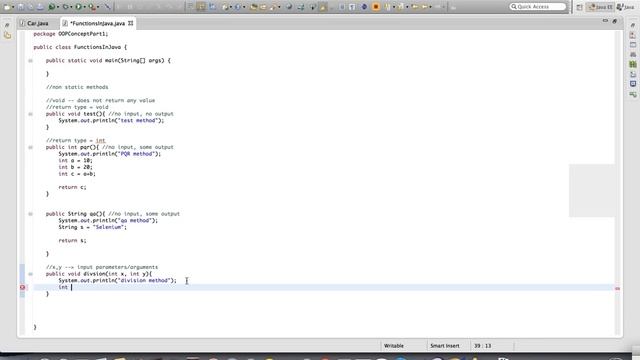
Task: Click the 'int b = 20;' line
Action: point(76,167)
